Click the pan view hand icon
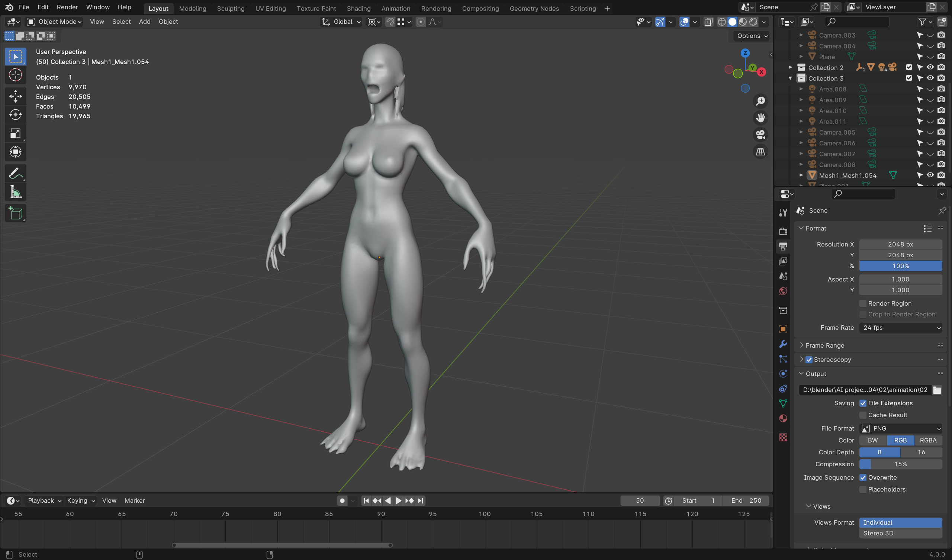 (760, 118)
